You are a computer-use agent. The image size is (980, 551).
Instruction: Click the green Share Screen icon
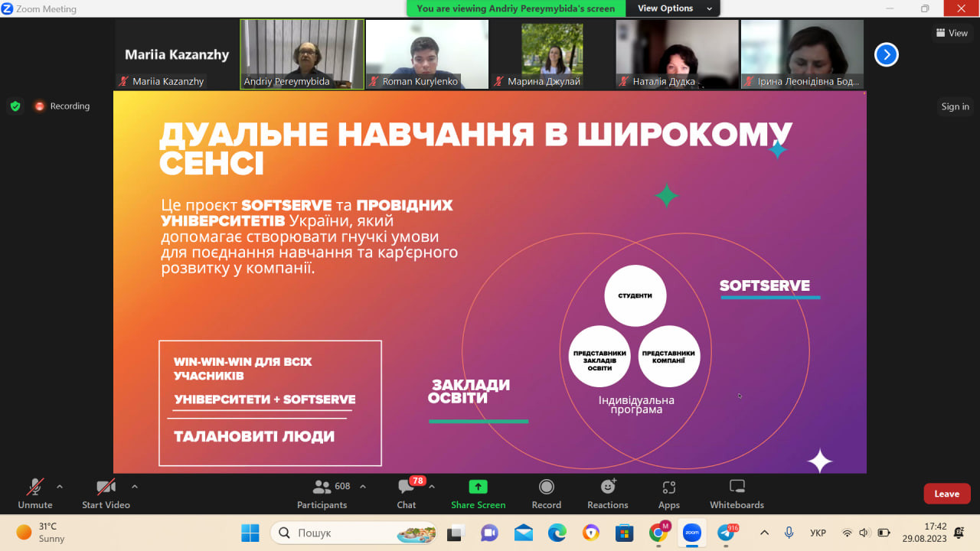point(478,487)
